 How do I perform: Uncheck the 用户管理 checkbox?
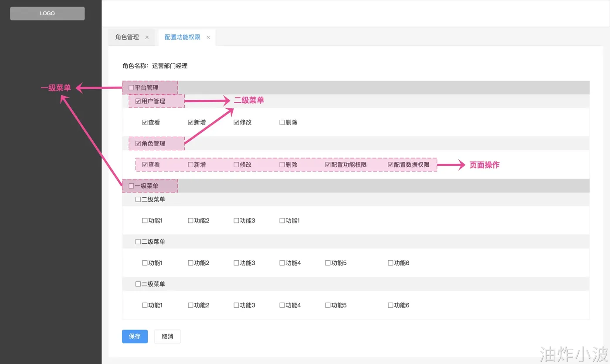click(x=138, y=101)
